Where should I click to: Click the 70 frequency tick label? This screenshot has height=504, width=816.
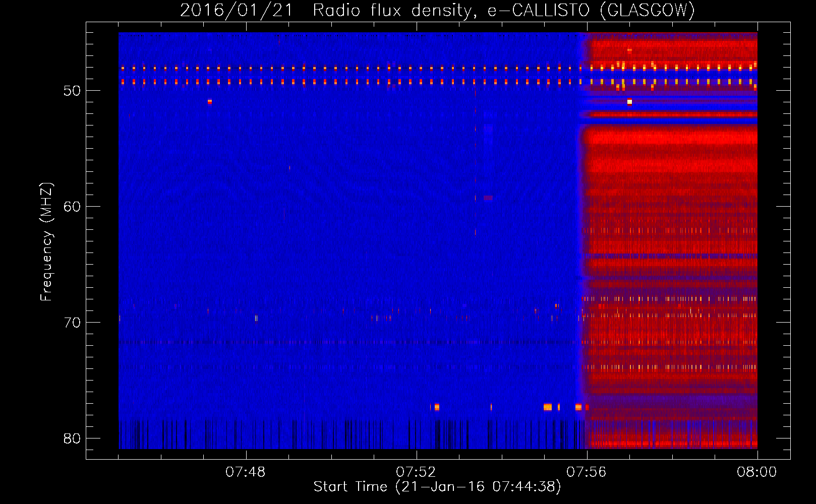72,323
